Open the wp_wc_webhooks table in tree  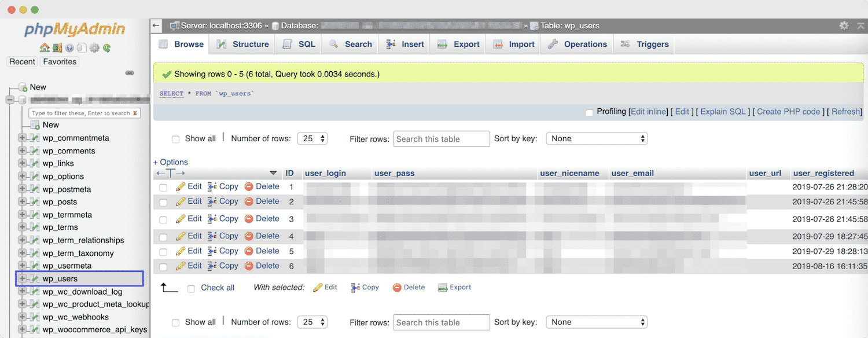tap(76, 317)
